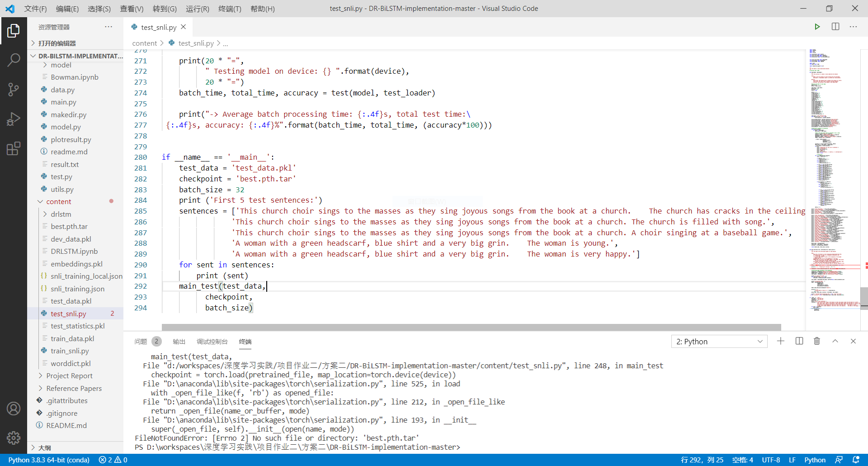The width and height of the screenshot is (868, 466).
Task: Change end of line sequence LF
Action: click(792, 460)
